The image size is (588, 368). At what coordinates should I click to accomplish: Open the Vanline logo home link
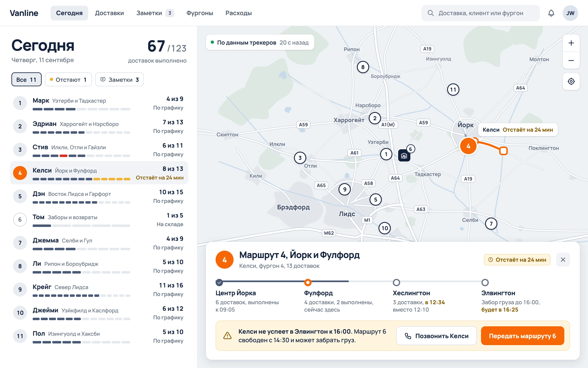click(24, 13)
